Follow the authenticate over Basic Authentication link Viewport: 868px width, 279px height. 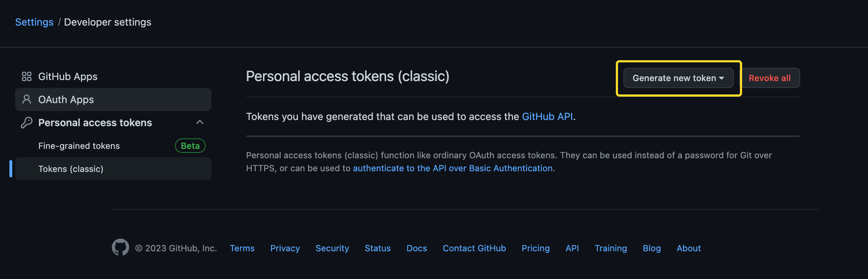tap(452, 168)
